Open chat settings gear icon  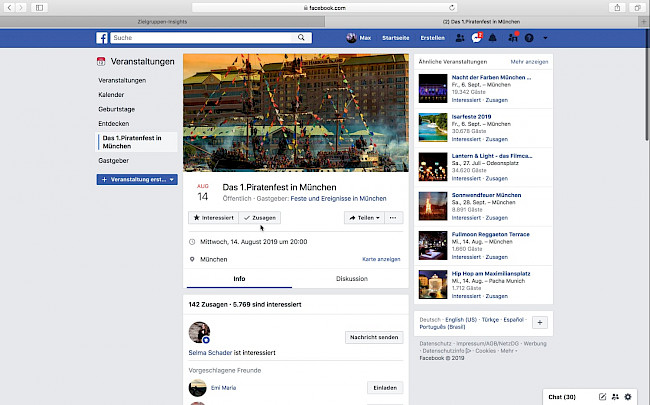(628, 397)
